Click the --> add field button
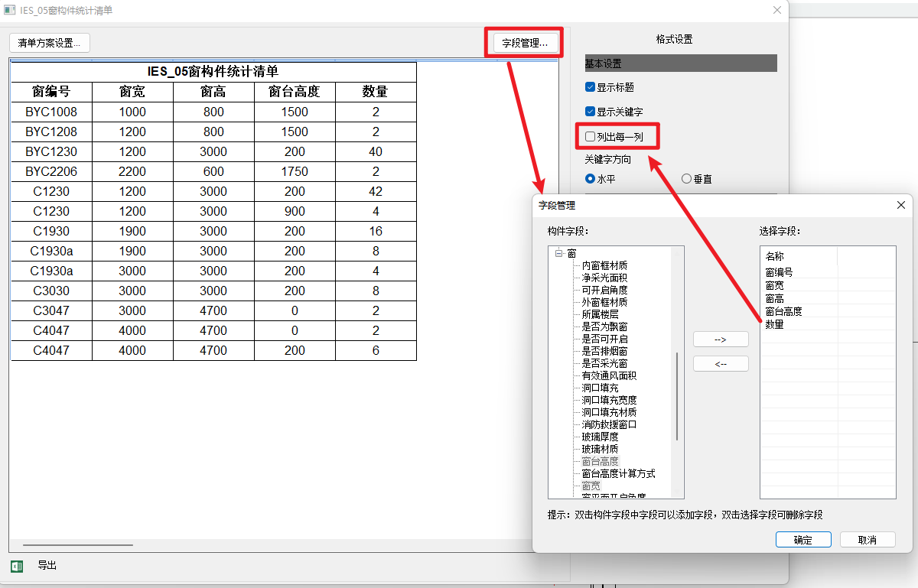Viewport: 918px width, 588px height. [721, 339]
